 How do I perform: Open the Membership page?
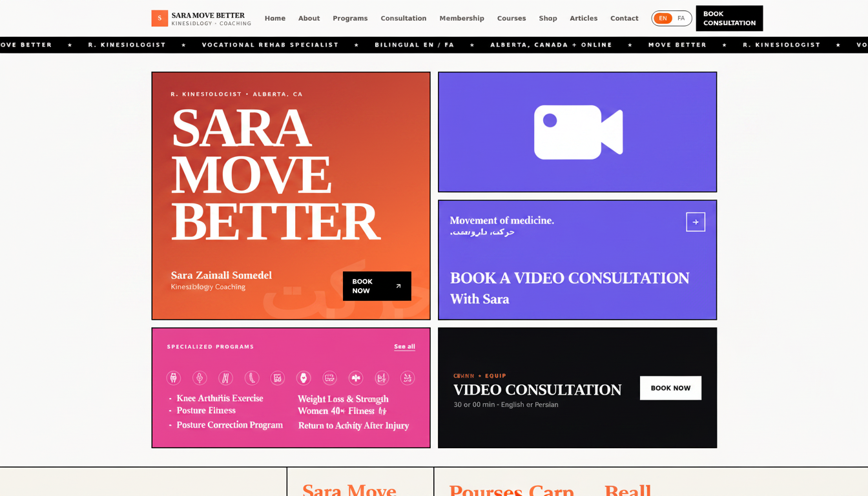pos(462,18)
